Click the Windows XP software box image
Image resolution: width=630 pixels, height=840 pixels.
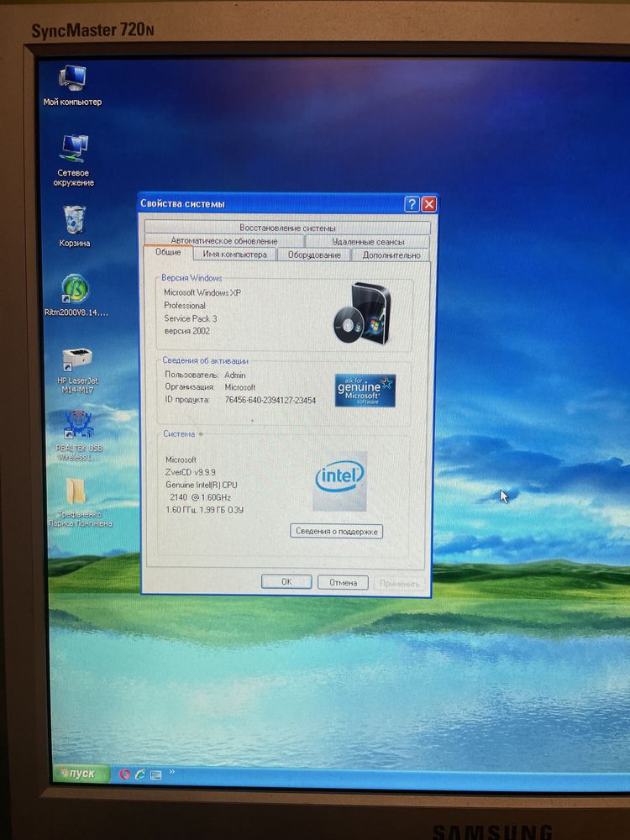362,314
